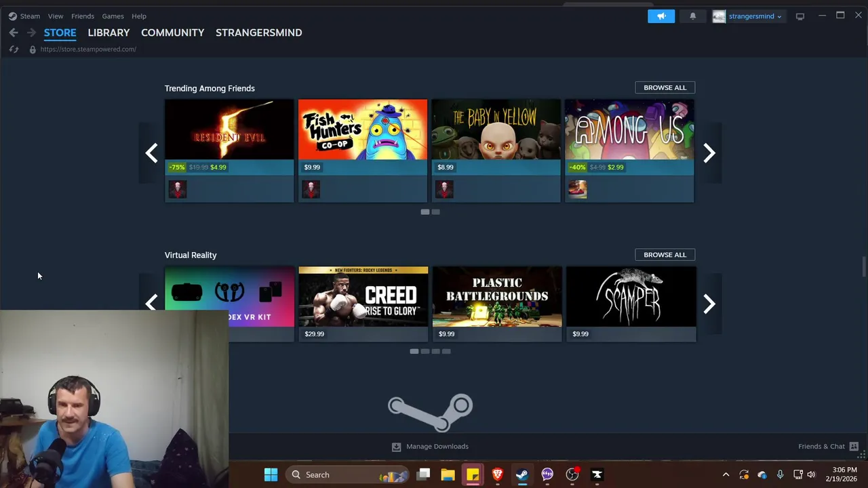Open the Friends menu
The image size is (868, 488).
pyautogui.click(x=83, y=16)
